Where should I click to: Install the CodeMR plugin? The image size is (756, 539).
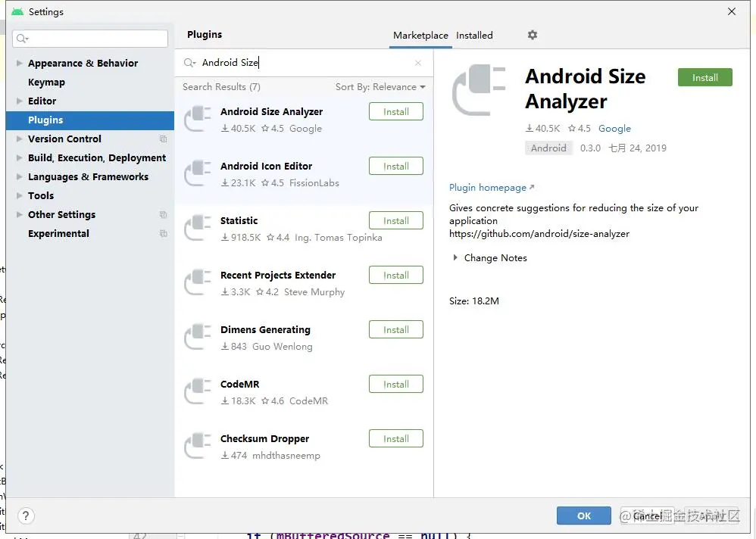[396, 384]
